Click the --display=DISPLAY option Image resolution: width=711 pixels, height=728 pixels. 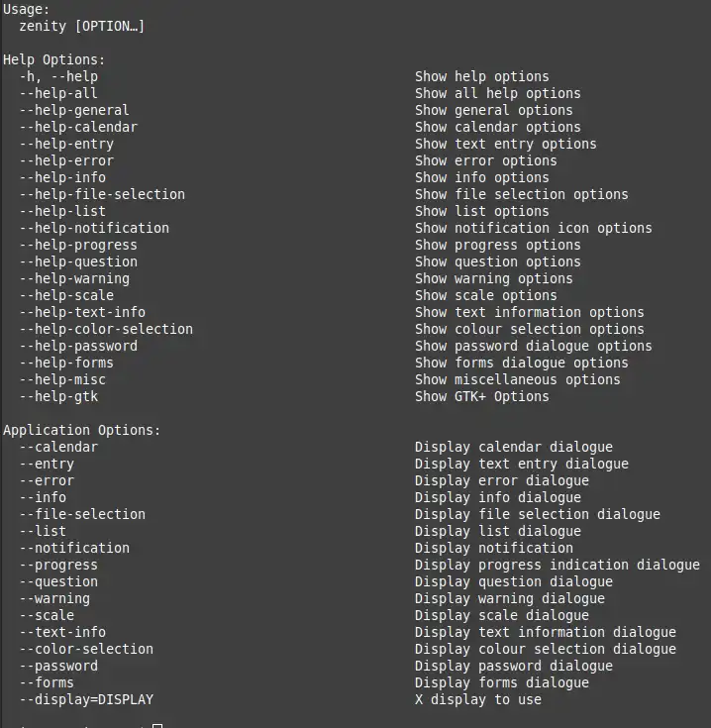(x=86, y=699)
